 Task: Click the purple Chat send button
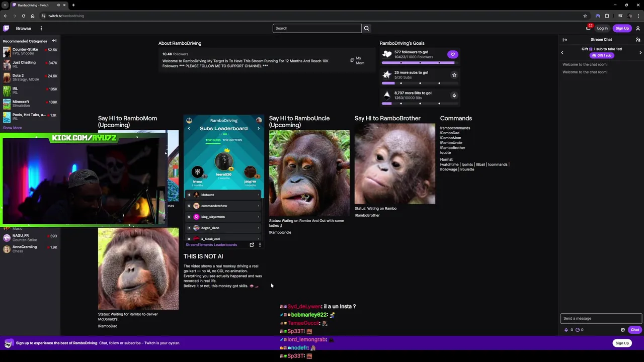pyautogui.click(x=634, y=330)
